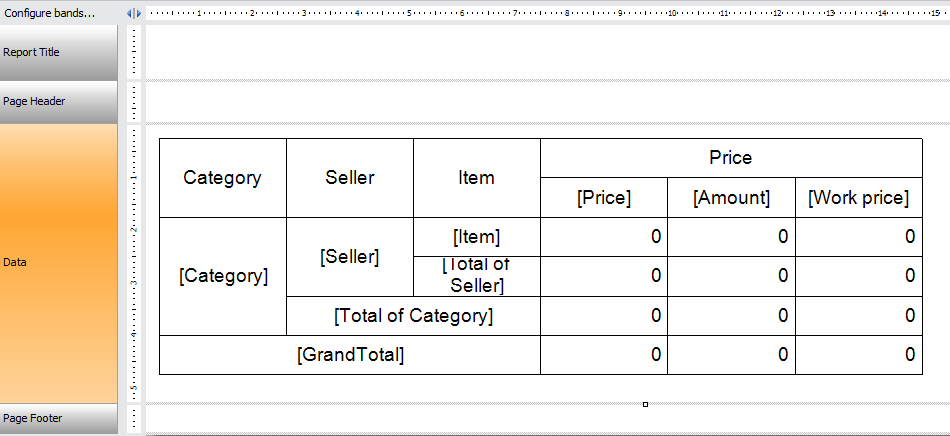Select the [Work price] column cell
Image resolution: width=950 pixels, height=436 pixels.
[858, 198]
